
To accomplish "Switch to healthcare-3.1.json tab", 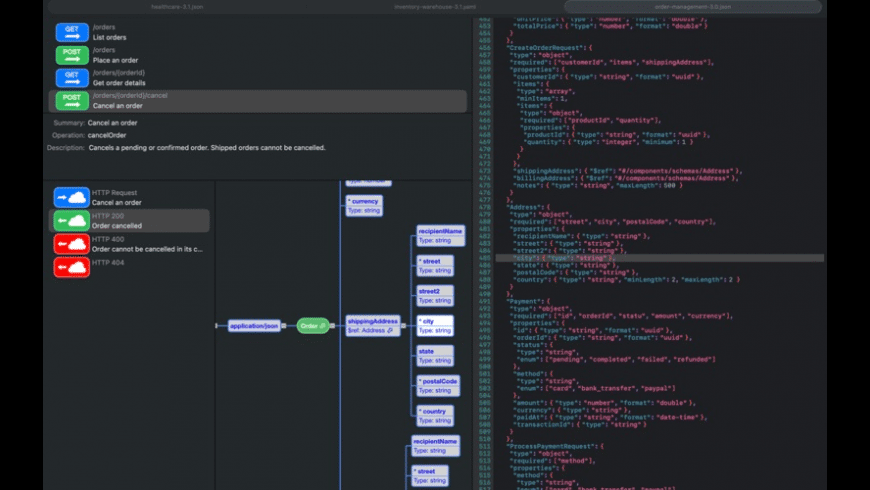I will tap(177, 7).
